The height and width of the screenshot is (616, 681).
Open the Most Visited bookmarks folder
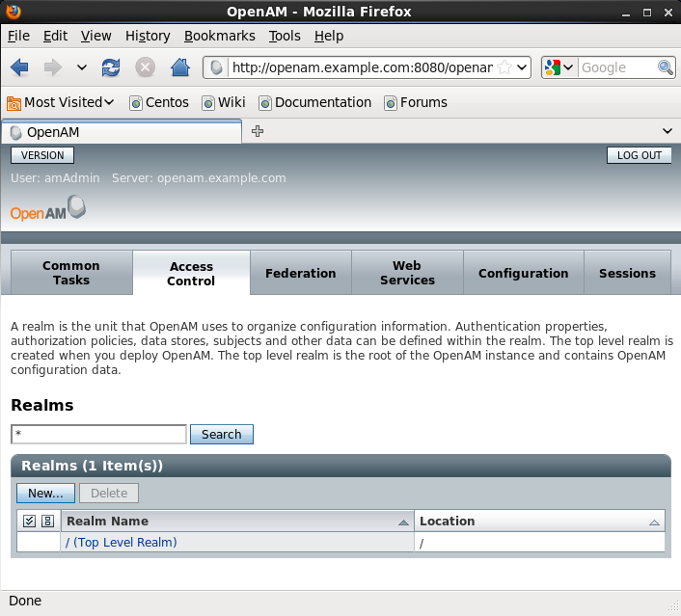pos(61,102)
